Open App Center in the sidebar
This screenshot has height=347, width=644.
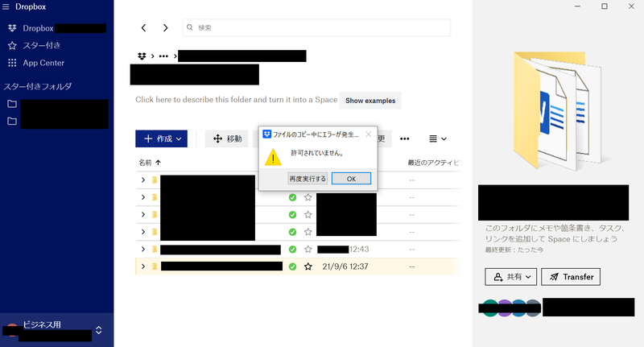click(x=36, y=63)
